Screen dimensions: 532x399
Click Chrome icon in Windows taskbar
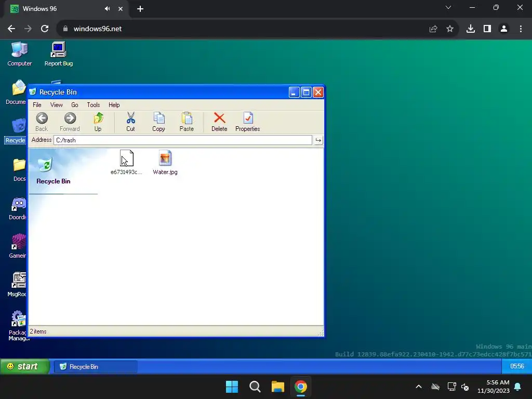301,387
